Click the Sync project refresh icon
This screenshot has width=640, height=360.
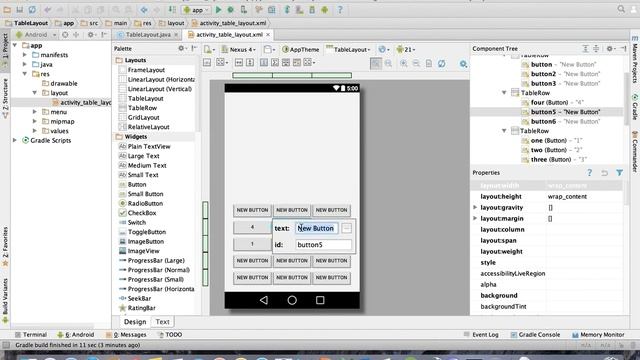pos(32,10)
